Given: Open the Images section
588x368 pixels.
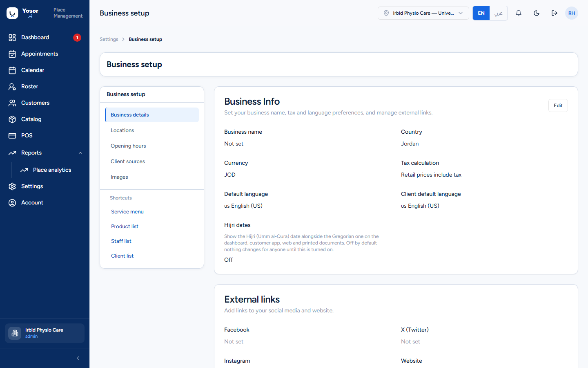Looking at the screenshot, I should click(x=152, y=177).
